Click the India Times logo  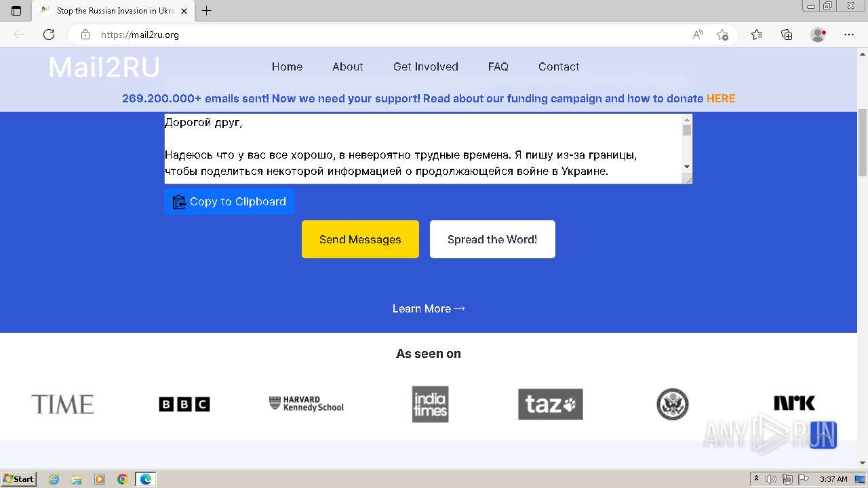[x=430, y=404]
